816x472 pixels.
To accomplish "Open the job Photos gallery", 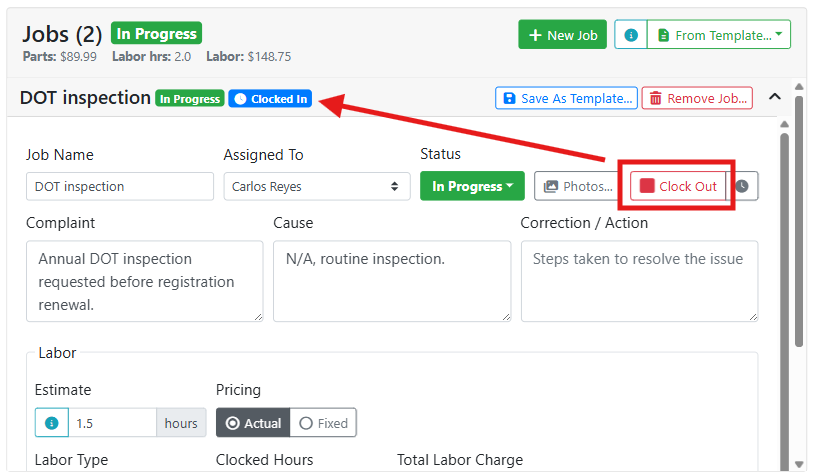I will click(578, 186).
